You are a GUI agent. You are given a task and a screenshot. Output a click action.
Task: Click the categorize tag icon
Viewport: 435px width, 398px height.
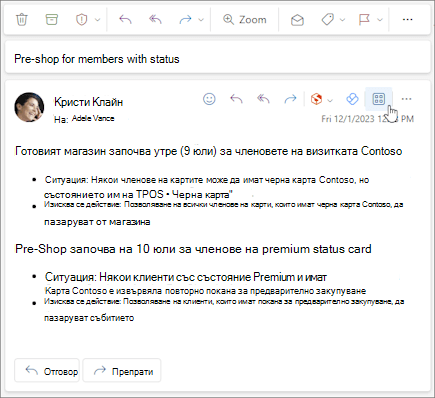pyautogui.click(x=327, y=20)
